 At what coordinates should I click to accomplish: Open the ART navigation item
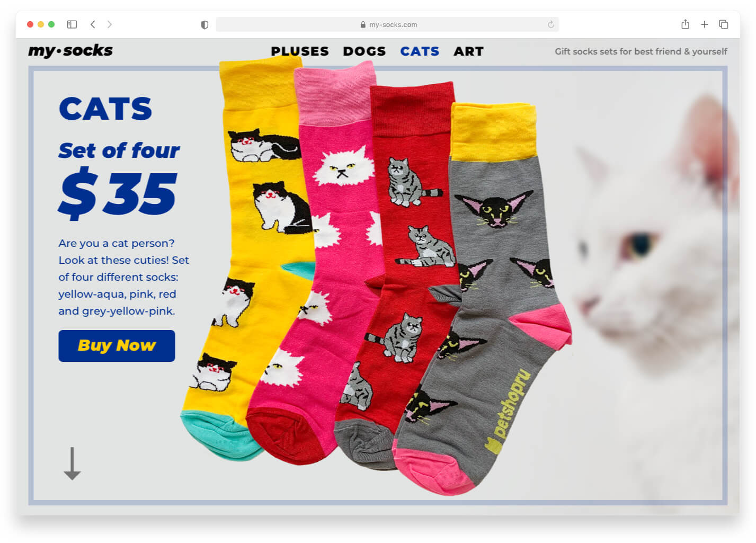coord(468,51)
